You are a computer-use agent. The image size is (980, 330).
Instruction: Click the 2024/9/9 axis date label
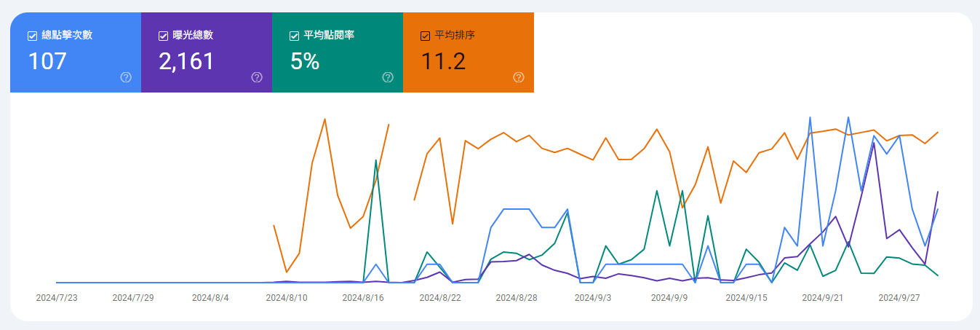669,298
